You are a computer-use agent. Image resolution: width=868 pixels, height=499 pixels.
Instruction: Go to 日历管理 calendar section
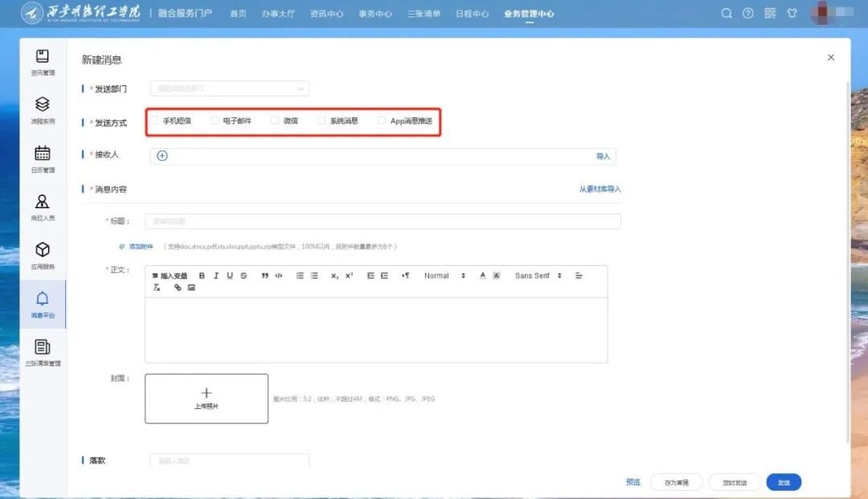click(43, 159)
